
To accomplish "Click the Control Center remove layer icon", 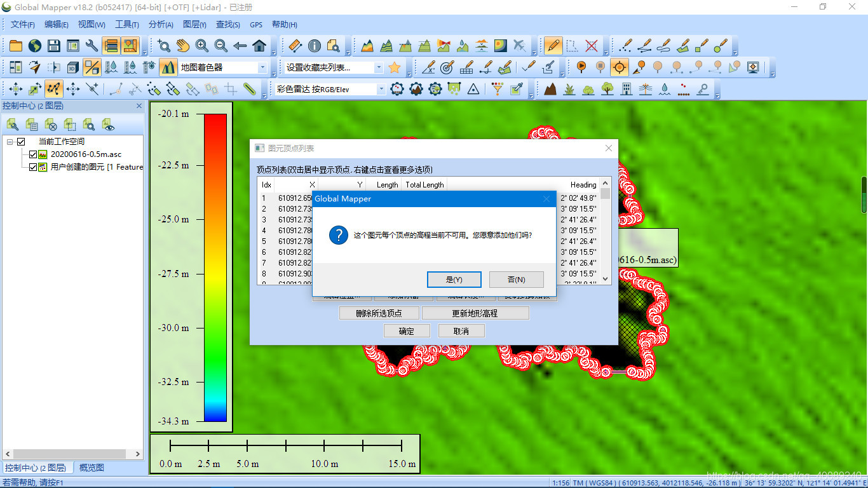I will coord(51,125).
